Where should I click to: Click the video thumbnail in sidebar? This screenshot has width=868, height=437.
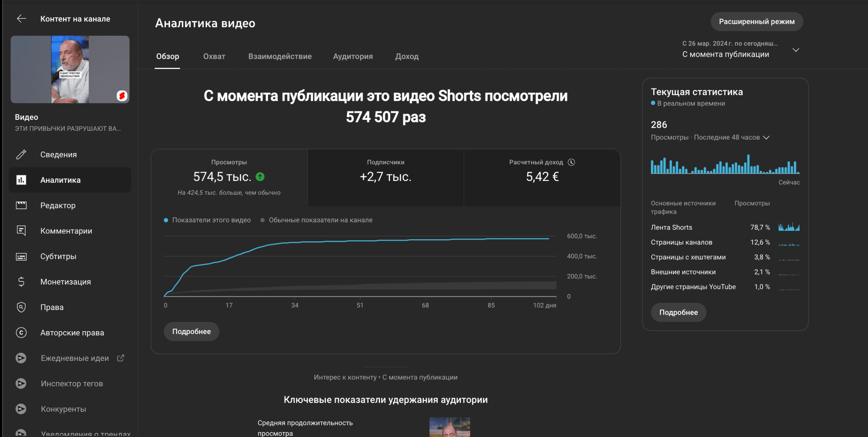[70, 69]
